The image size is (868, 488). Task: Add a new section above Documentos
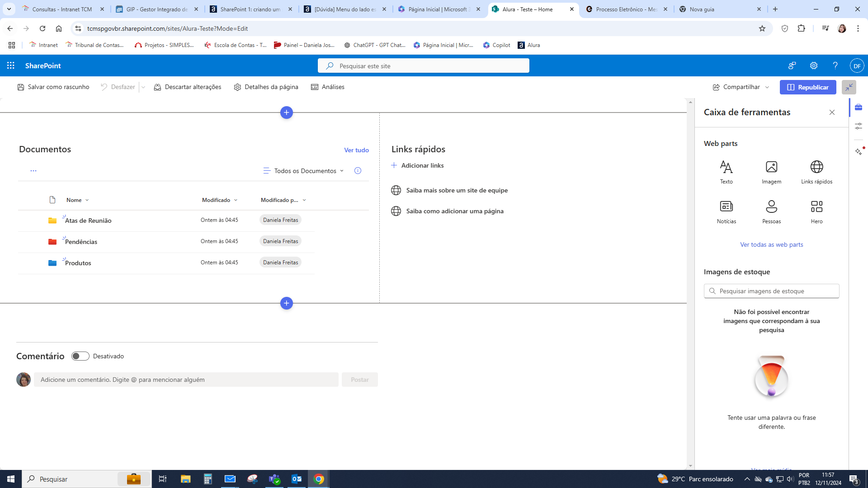[287, 113]
